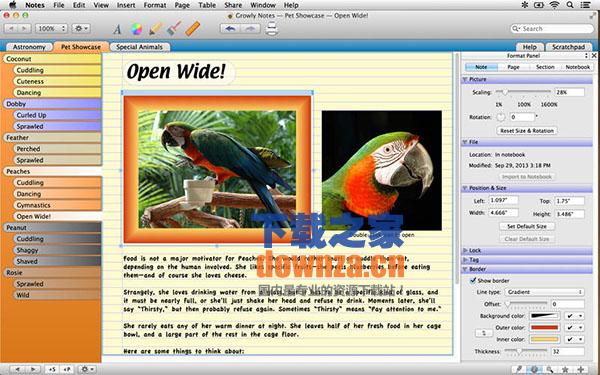
Task: Click the Scaling slider
Action: (523, 92)
